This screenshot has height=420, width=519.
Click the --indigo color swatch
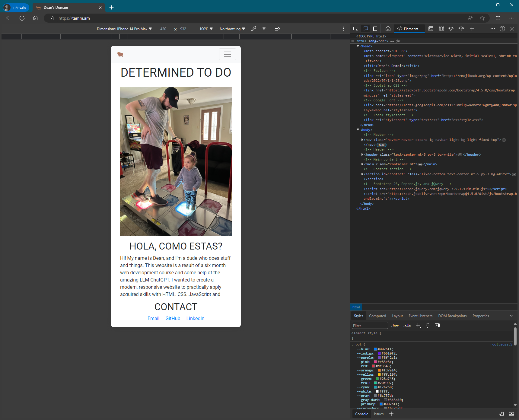(x=379, y=353)
